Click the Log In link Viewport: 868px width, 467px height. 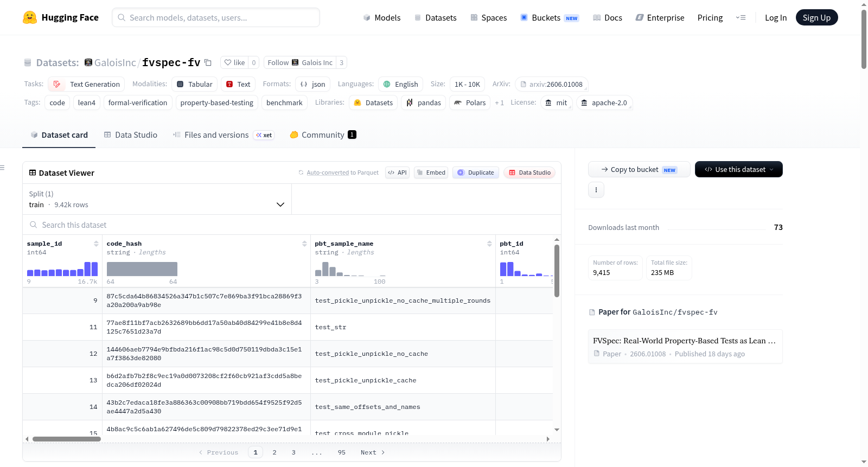coord(776,17)
